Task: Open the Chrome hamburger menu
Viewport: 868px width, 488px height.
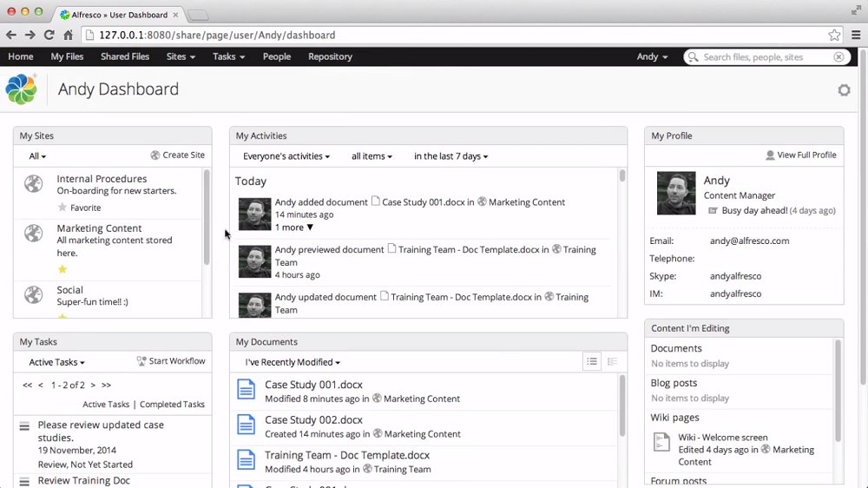Action: point(856,35)
